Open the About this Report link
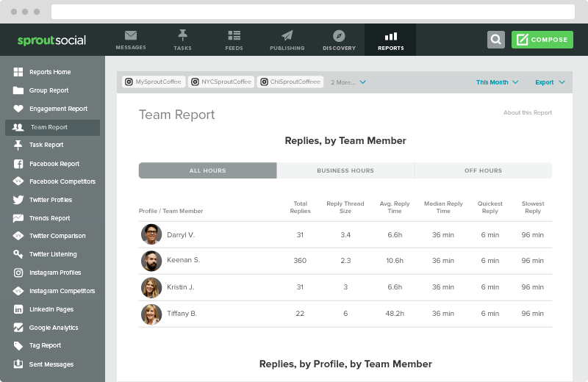This screenshot has height=382, width=588. pos(527,112)
